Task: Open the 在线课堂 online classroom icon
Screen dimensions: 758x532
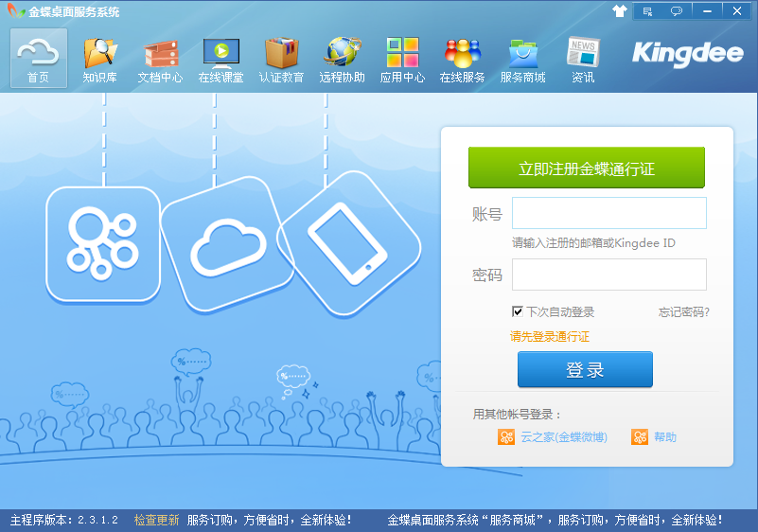Action: pyautogui.click(x=220, y=60)
